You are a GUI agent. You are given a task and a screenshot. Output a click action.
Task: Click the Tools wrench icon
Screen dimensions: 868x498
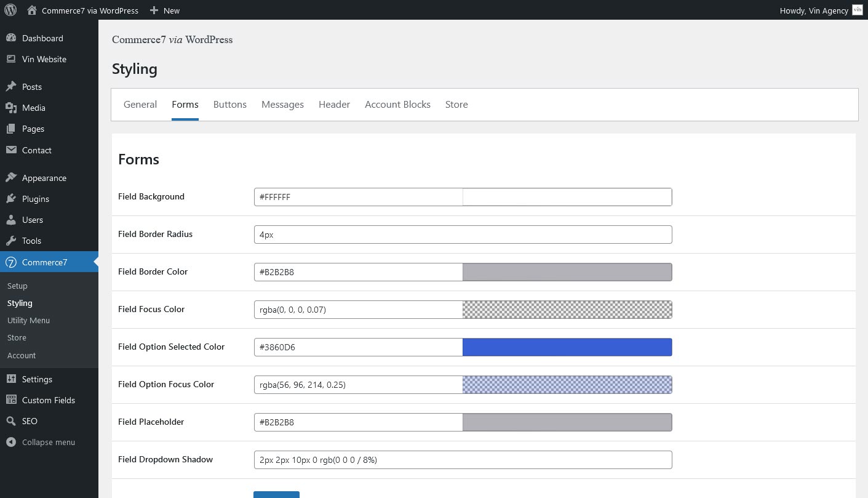11,241
